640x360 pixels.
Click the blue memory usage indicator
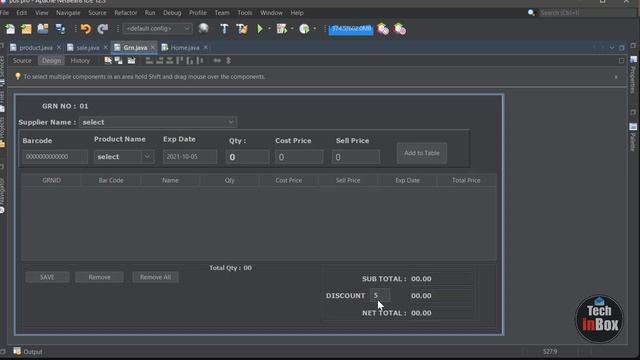click(351, 29)
